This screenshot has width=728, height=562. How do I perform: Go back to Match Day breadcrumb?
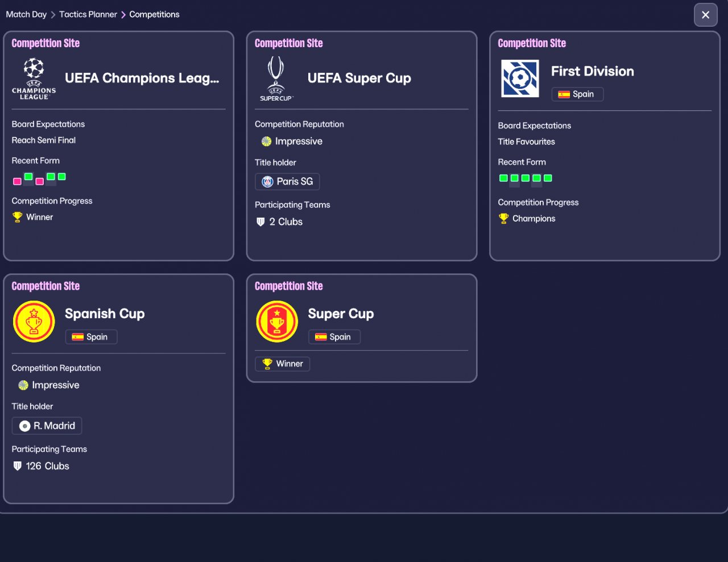click(x=26, y=14)
